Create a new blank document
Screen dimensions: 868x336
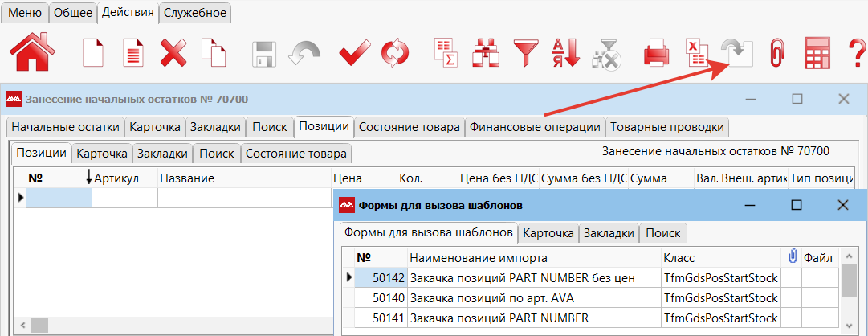click(x=94, y=54)
